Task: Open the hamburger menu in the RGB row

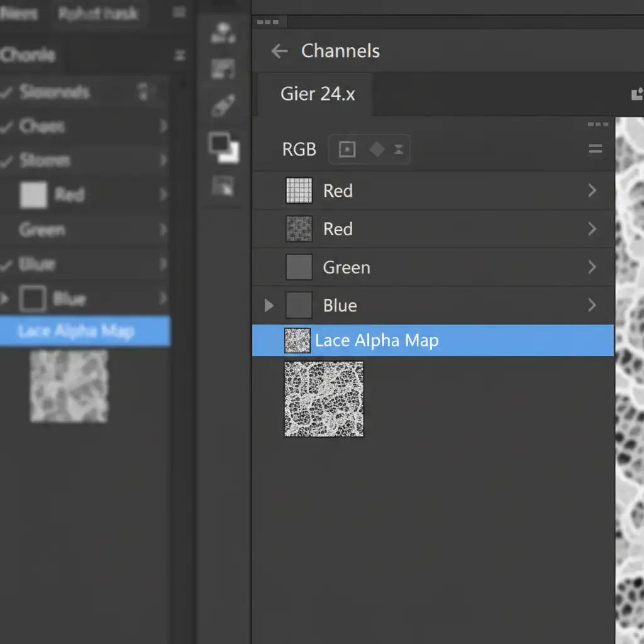Action: 595,149
